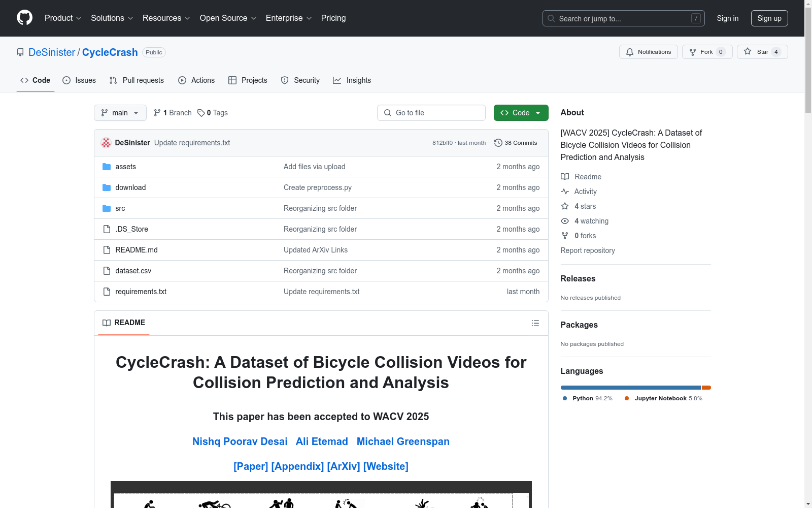Viewport: 812px width, 508px height.
Task: Focus the Search or jump to field
Action: tap(624, 18)
